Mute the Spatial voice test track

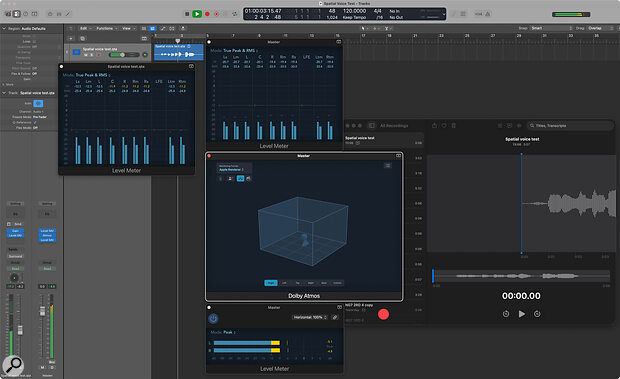pos(85,55)
